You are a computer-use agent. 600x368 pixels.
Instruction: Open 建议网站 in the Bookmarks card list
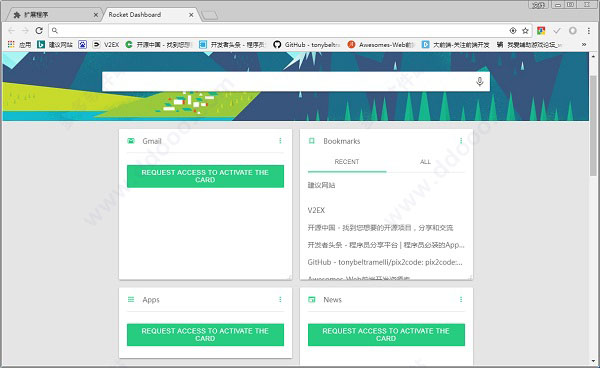[321, 185]
